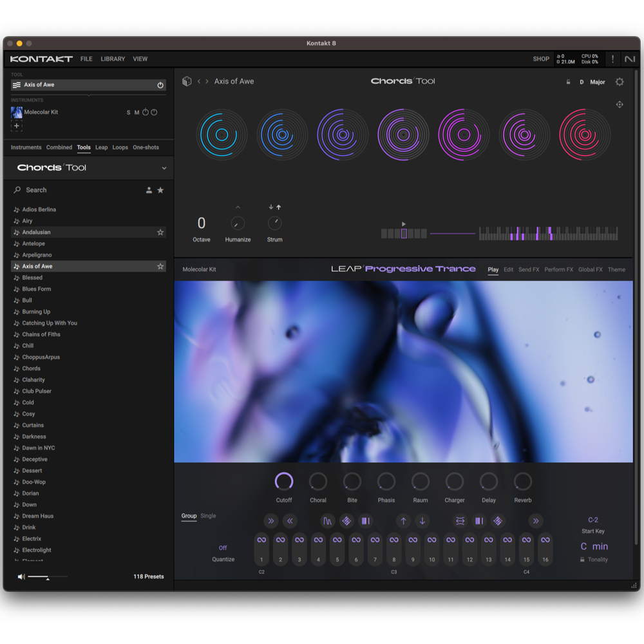Open the Chords Tool preset header dropdown
644x644 pixels.
pos(164,169)
